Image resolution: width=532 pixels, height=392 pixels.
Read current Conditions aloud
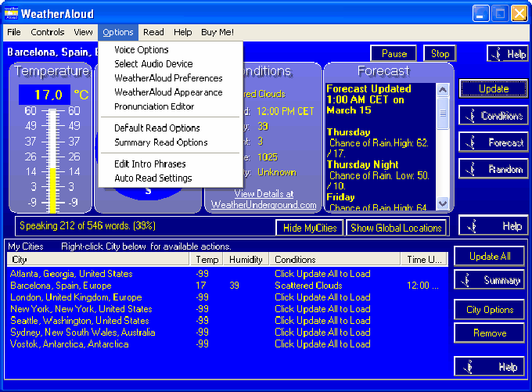tap(494, 116)
